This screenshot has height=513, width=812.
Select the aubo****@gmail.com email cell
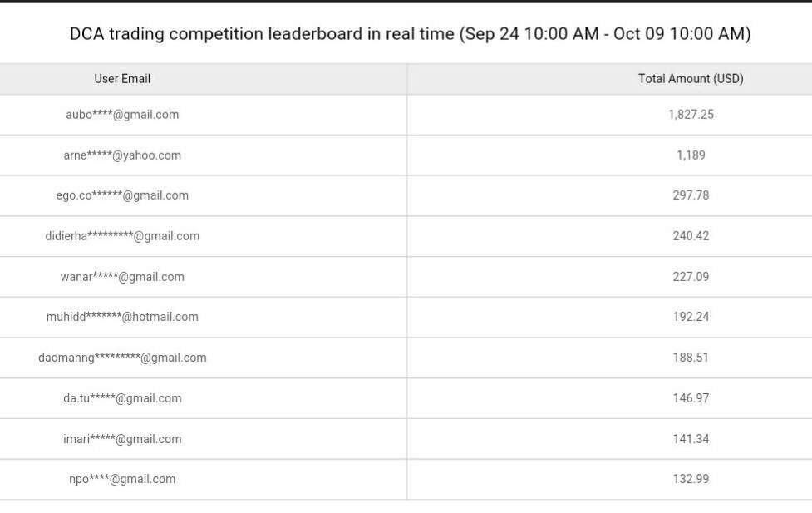tap(122, 115)
